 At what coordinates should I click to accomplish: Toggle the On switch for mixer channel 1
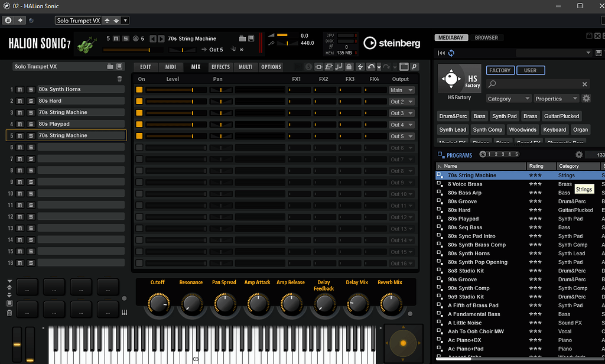click(x=139, y=89)
